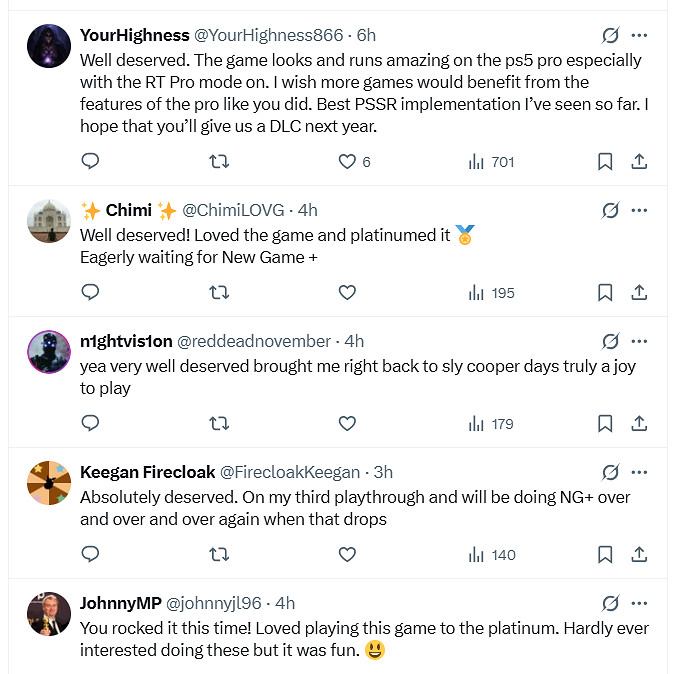Reply to YourHighness's tweet
This screenshot has height=674, width=681.
(90, 161)
